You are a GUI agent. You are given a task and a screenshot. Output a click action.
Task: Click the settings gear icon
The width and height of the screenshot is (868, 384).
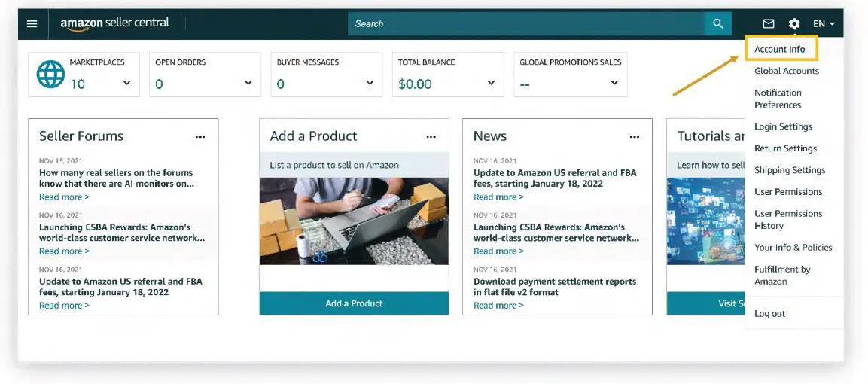point(793,24)
